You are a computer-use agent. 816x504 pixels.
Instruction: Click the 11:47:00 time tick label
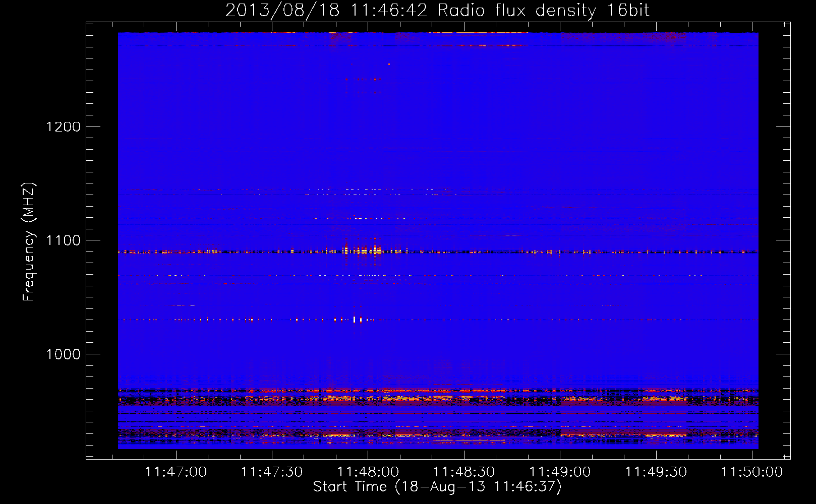click(176, 472)
